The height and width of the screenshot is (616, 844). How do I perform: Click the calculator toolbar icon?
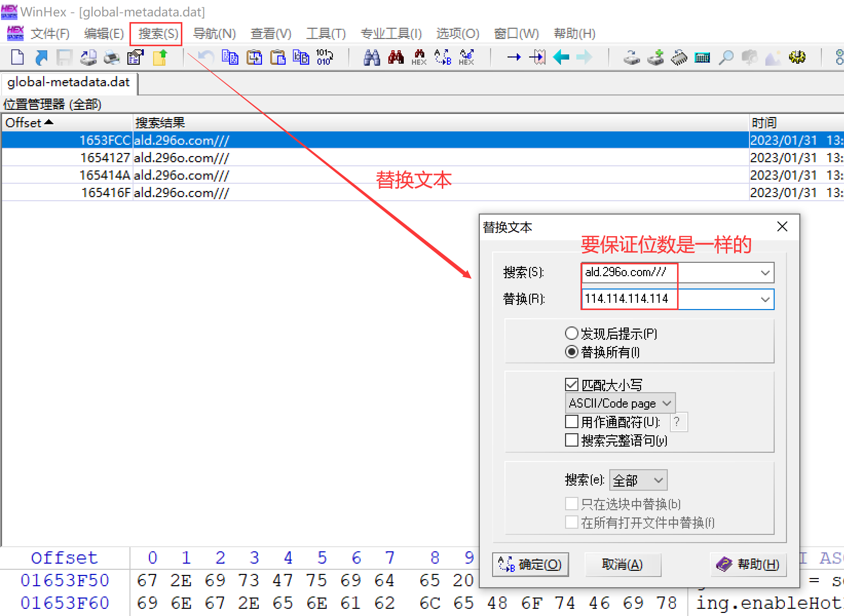point(702,57)
